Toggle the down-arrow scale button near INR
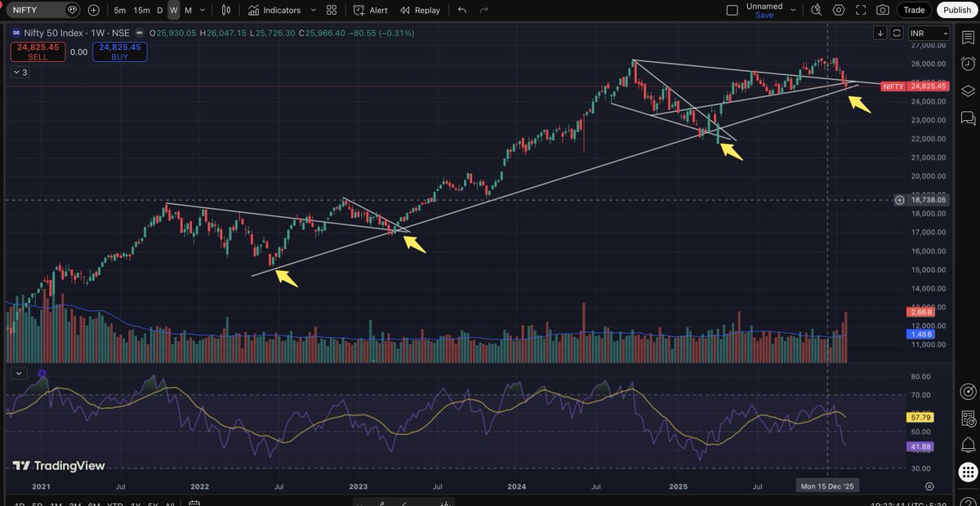 [x=880, y=33]
